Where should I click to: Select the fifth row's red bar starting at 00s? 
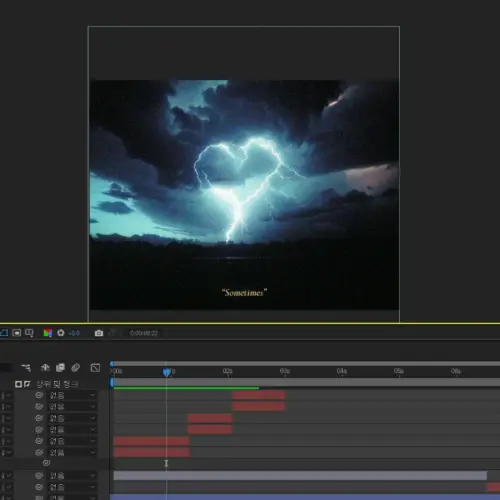pos(152,441)
